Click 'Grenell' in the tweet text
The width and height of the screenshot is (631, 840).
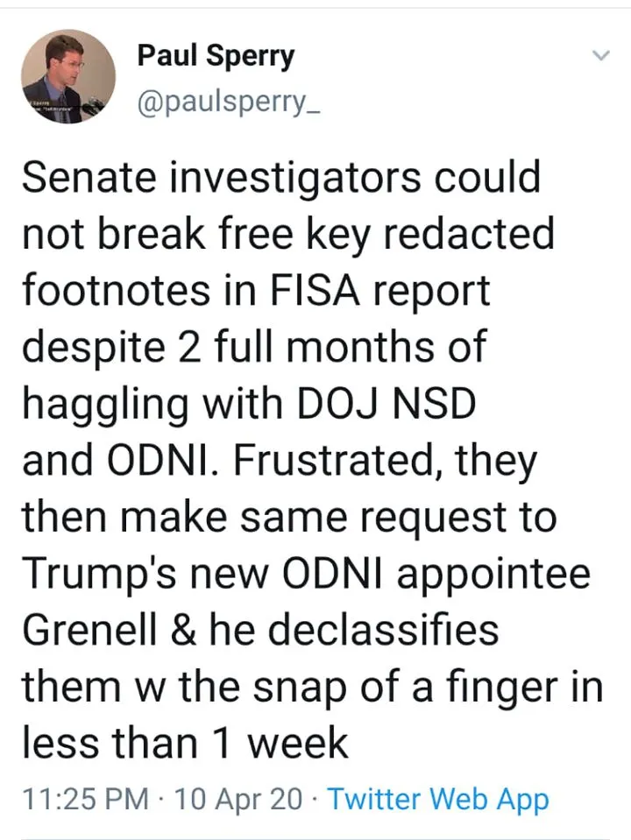coord(89,629)
